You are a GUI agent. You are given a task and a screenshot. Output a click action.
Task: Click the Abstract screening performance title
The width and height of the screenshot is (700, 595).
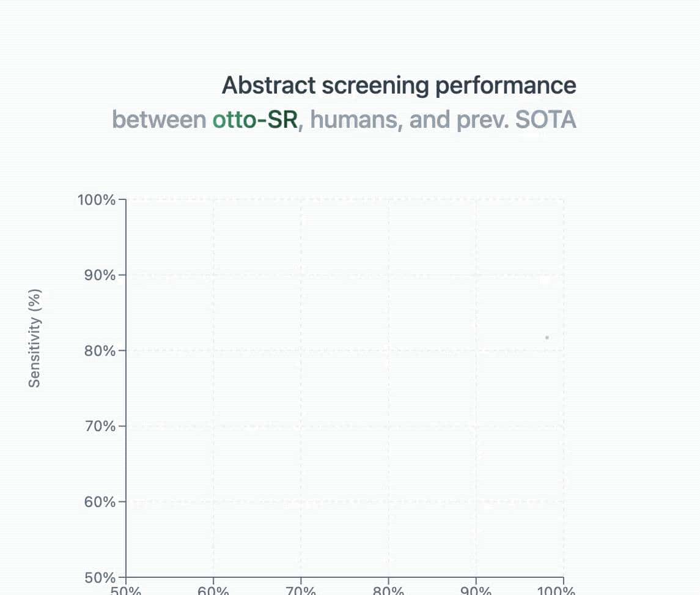coord(399,86)
